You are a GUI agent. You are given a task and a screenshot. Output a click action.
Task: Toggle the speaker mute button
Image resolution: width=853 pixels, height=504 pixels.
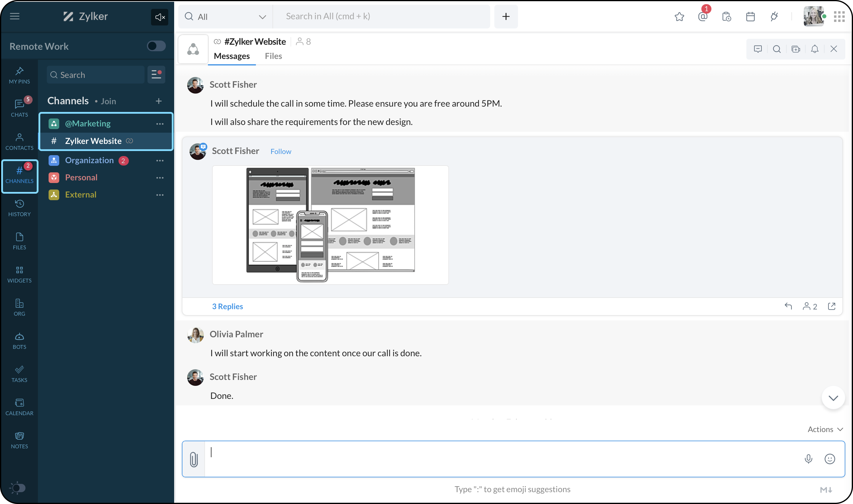[x=160, y=17]
